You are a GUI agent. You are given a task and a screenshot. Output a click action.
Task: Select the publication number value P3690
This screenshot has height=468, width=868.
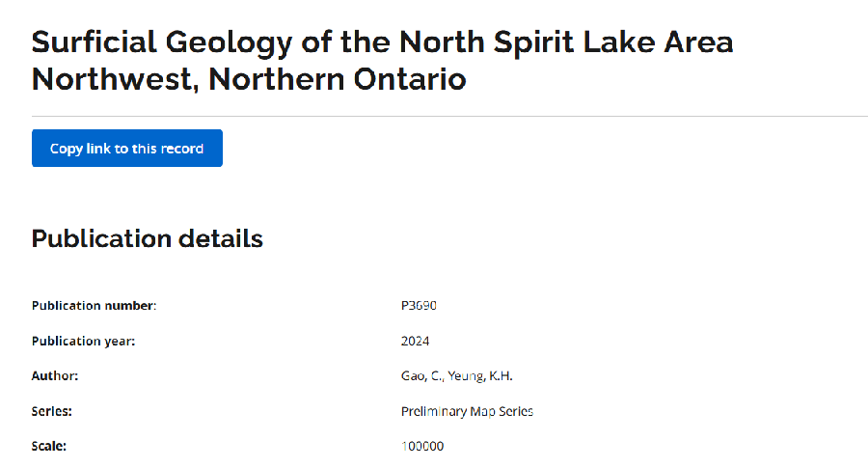point(420,306)
